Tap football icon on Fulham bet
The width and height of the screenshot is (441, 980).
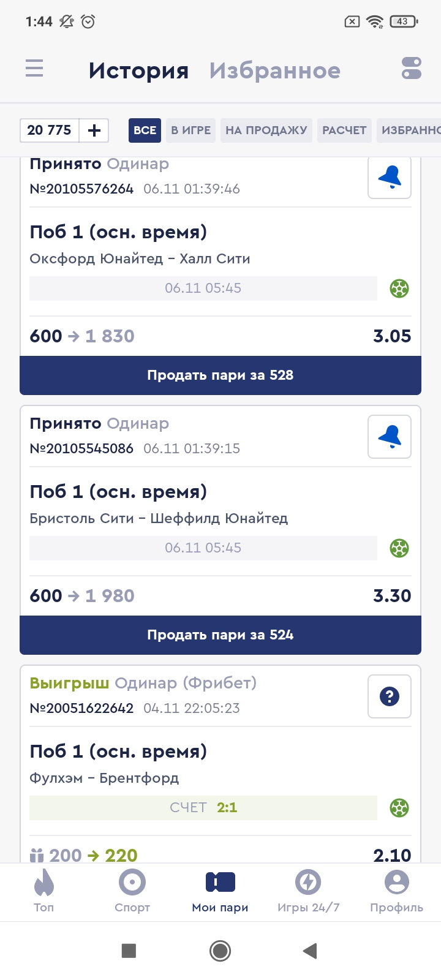(399, 808)
